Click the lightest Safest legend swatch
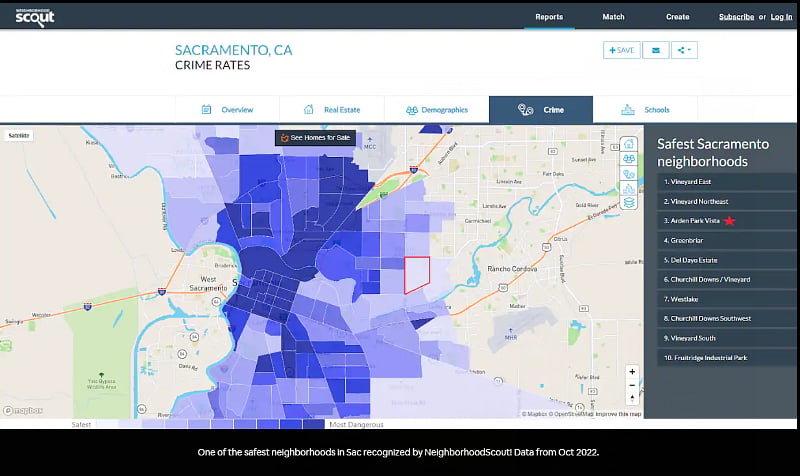Viewport: 800px width, 476px height. tap(107, 424)
